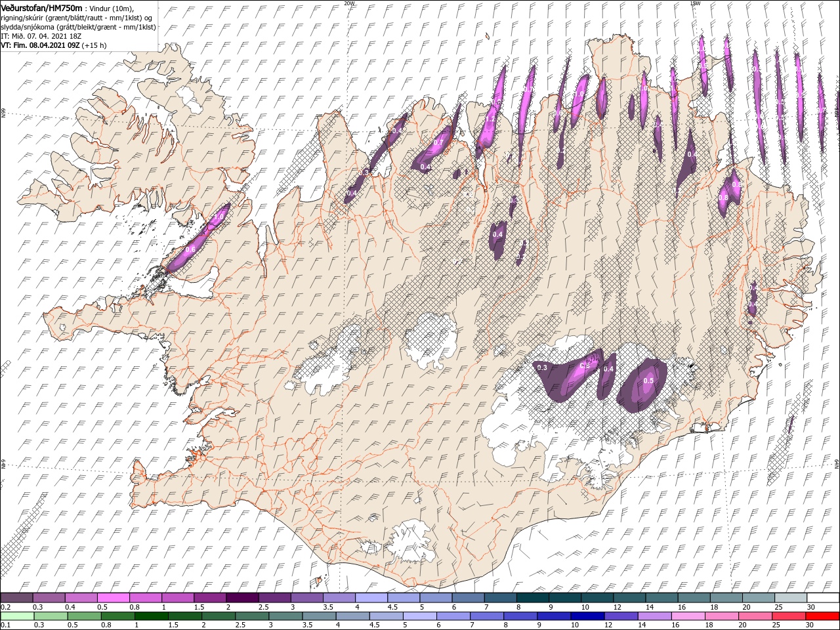Pick the grey-teal 18 swatch in upper legend
The height and width of the screenshot is (630, 840).
coord(726,598)
